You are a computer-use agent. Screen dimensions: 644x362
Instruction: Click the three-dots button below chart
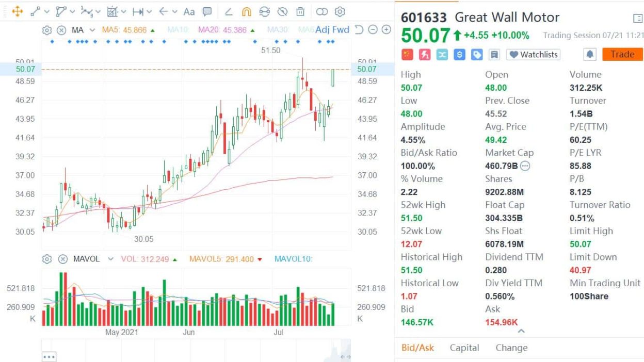49,356
